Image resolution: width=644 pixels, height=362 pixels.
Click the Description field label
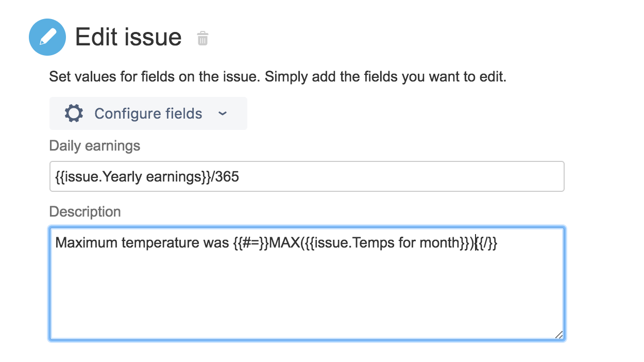tap(85, 212)
